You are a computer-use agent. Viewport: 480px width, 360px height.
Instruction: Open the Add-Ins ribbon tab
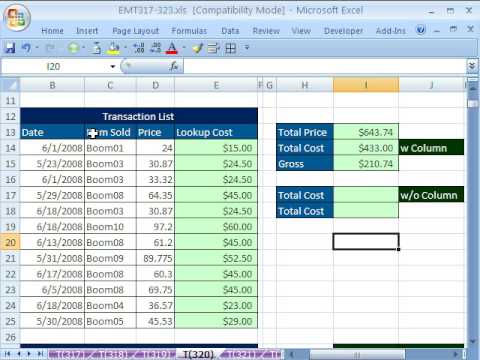tap(391, 31)
